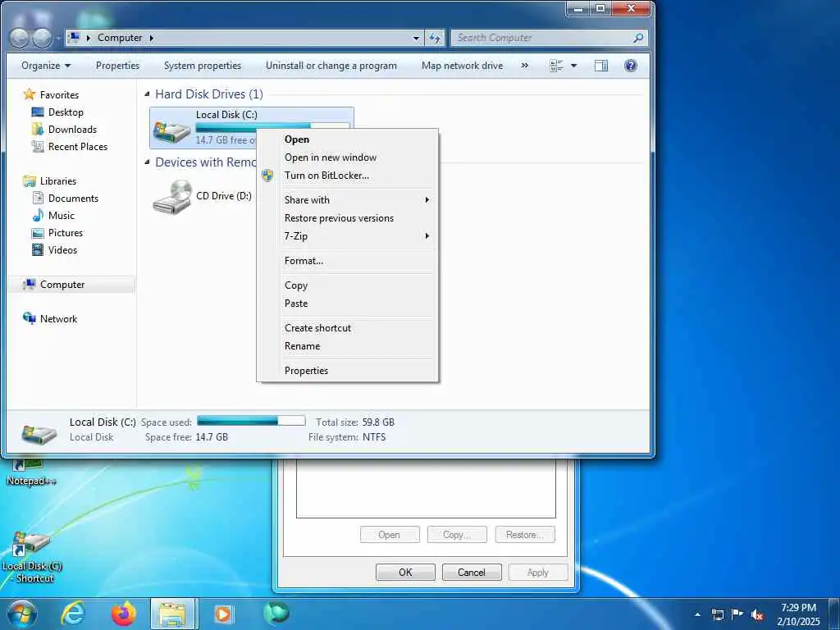Open Music library
The height and width of the screenshot is (630, 840).
61,216
